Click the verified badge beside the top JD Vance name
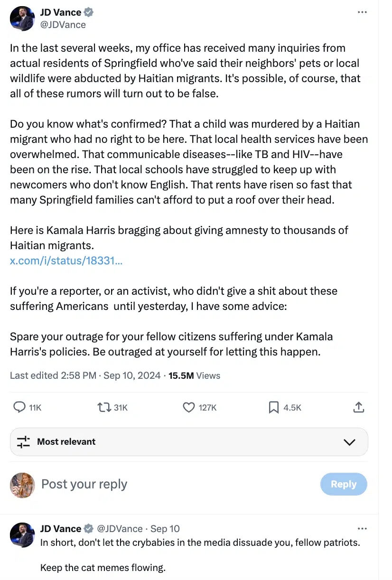392x580 pixels. [x=89, y=13]
